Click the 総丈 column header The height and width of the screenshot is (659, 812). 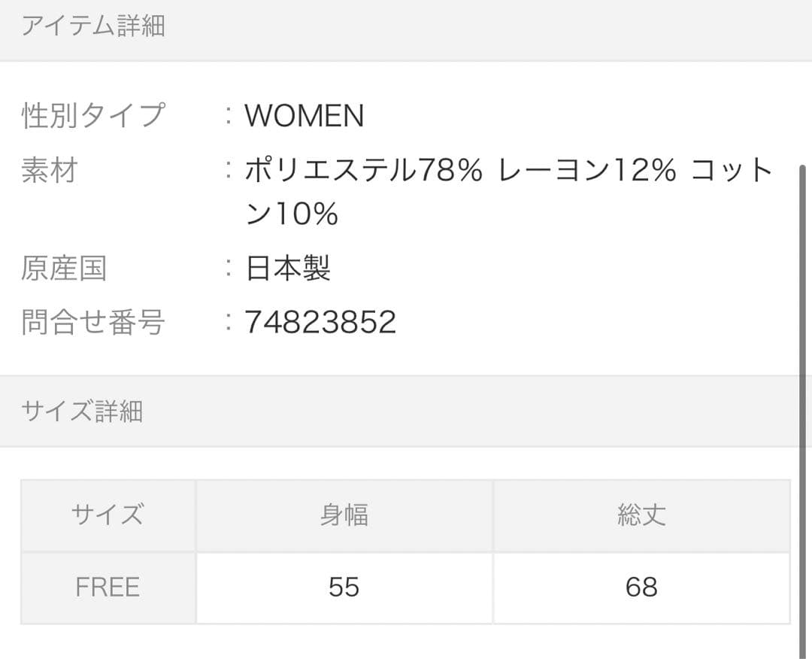[641, 515]
